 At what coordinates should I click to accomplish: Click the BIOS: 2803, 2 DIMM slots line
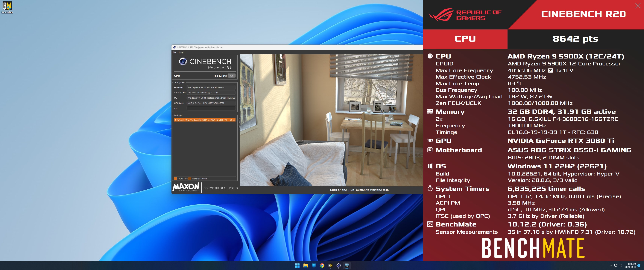click(x=543, y=157)
